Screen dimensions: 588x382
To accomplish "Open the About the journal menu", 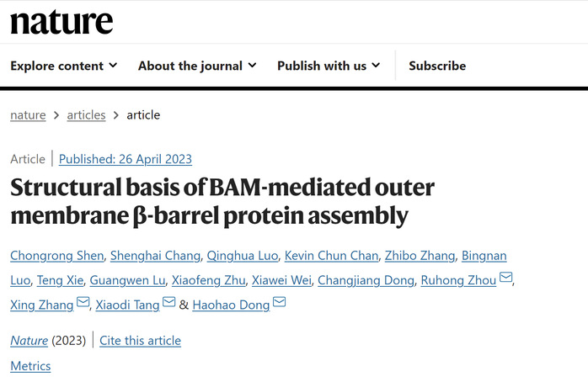I will tap(197, 66).
